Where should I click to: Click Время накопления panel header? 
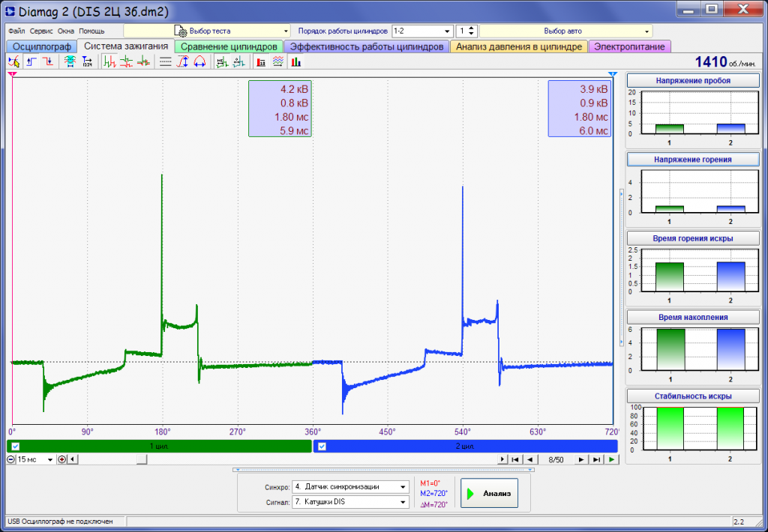coord(693,317)
